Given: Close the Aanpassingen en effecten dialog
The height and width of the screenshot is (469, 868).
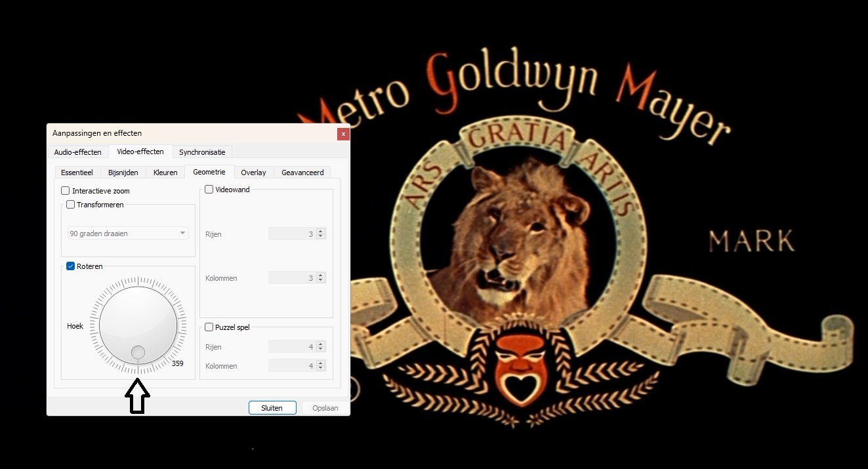Looking at the screenshot, I should tap(342, 134).
